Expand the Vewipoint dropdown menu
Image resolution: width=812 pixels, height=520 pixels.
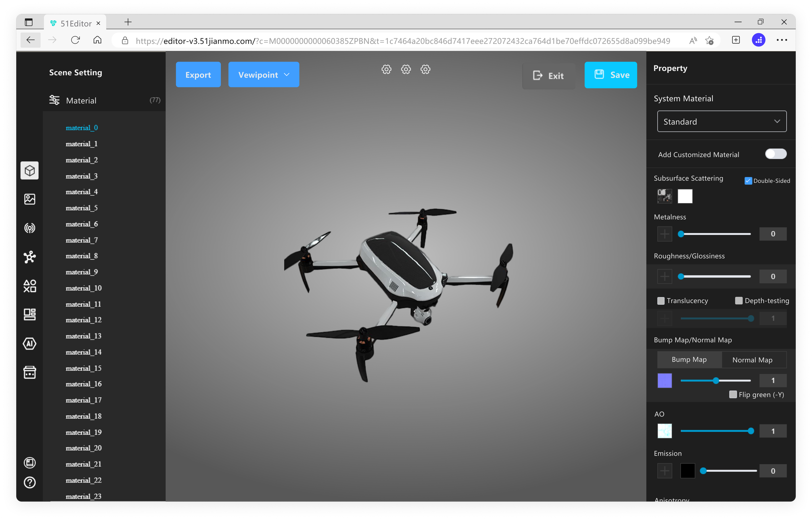pyautogui.click(x=263, y=75)
